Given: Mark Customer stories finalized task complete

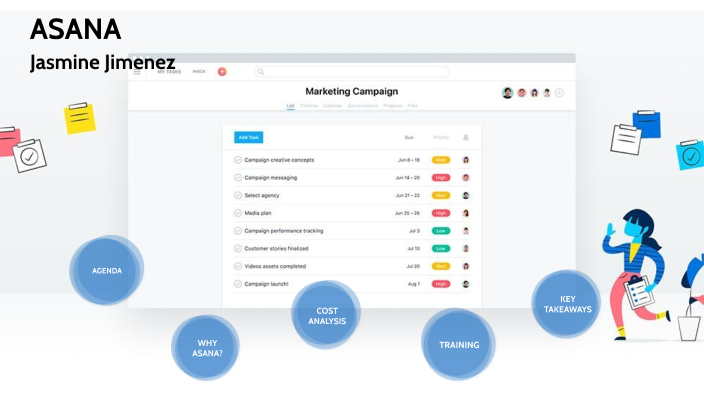Looking at the screenshot, I should (x=238, y=248).
